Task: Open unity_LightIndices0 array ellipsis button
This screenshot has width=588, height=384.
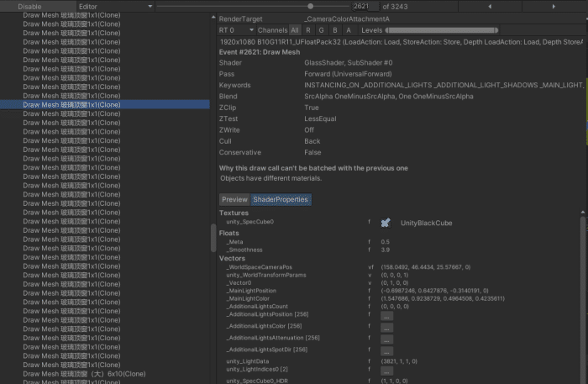Action: click(386, 371)
